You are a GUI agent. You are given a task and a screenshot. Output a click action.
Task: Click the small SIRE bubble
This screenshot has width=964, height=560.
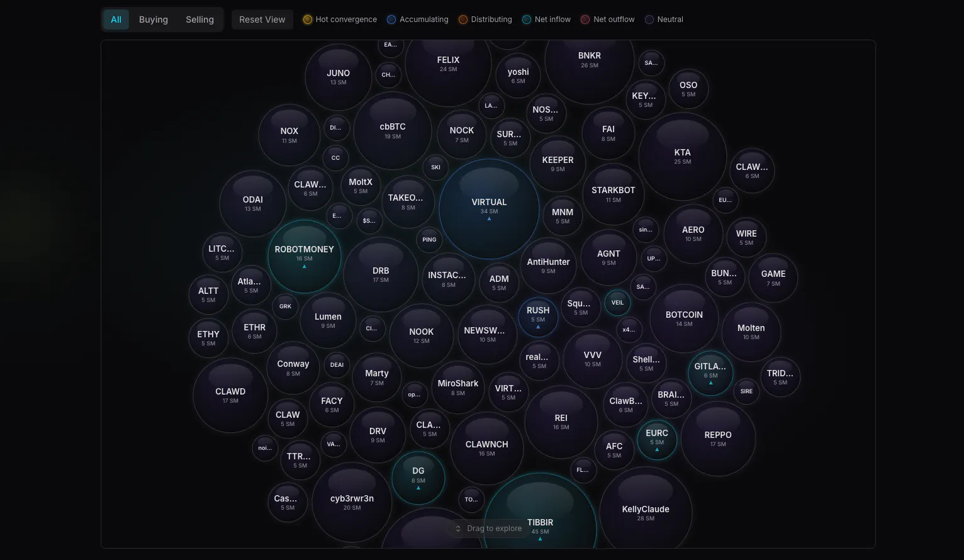pos(746,391)
